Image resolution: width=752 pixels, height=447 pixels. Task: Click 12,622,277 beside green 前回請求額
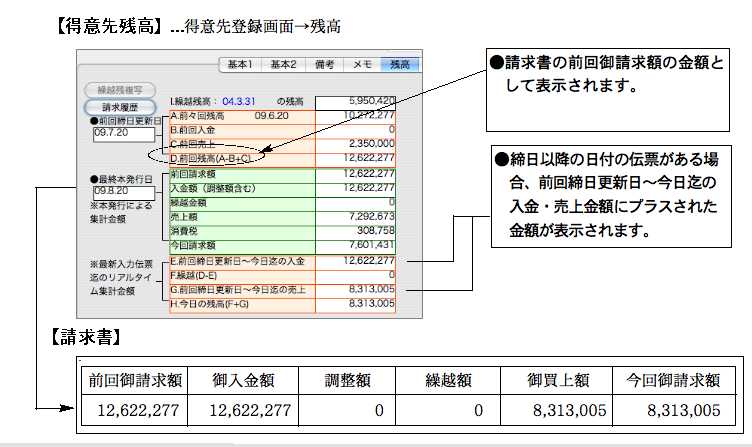(x=355, y=174)
